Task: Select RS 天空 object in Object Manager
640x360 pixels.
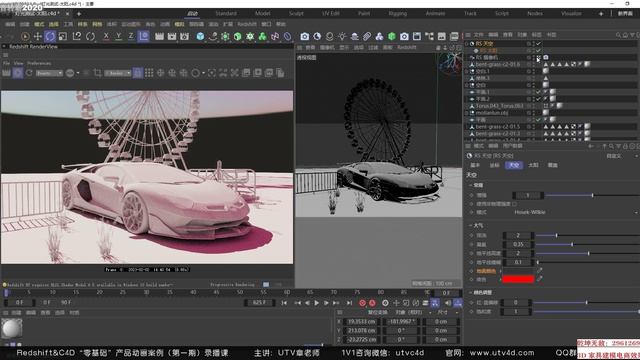Action: pos(485,44)
